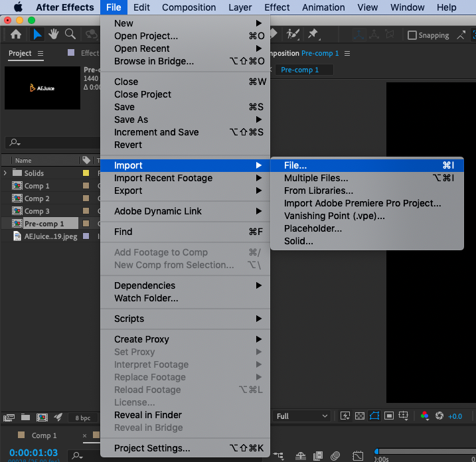Activate the Selection arrow tool

point(37,35)
